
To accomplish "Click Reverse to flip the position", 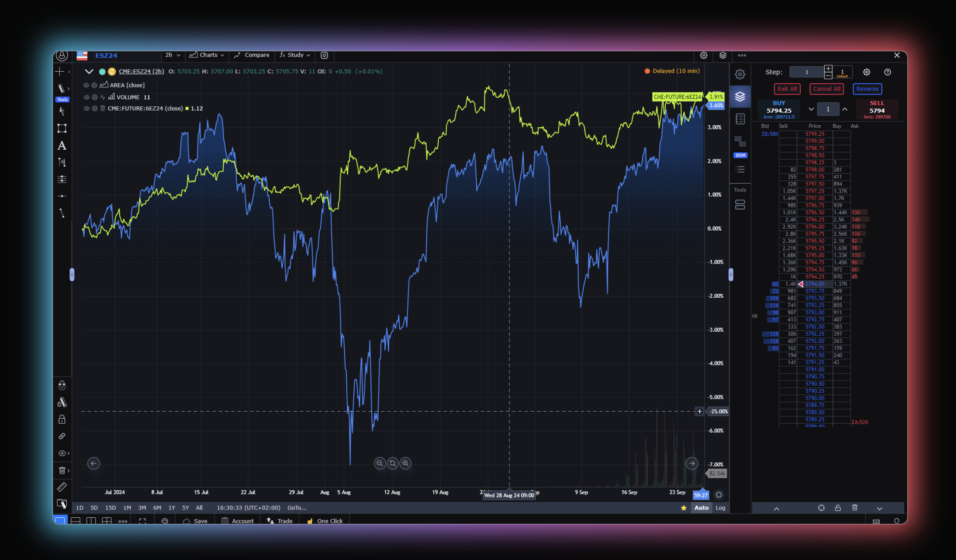I will tap(867, 89).
